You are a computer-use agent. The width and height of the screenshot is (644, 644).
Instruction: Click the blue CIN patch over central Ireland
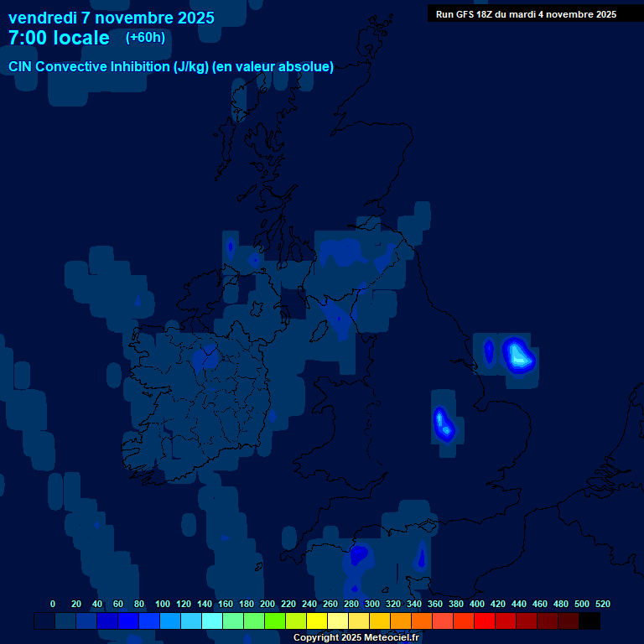[x=206, y=358]
